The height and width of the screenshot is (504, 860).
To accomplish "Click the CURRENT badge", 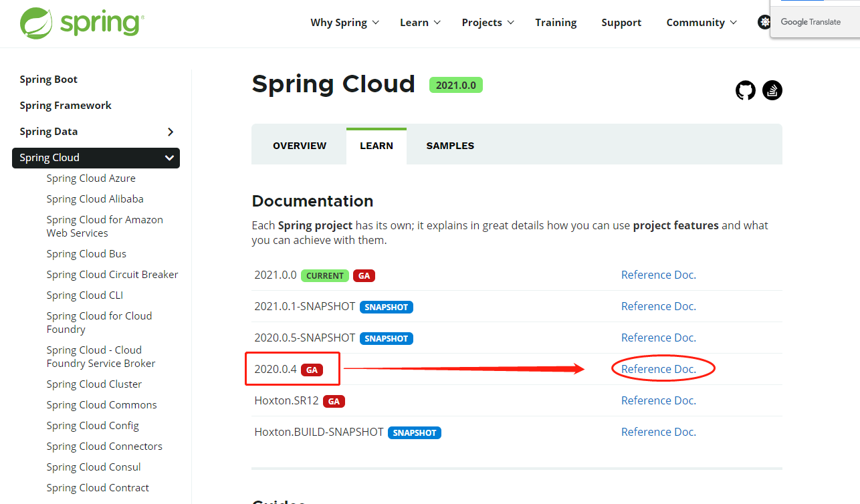I will pos(325,275).
